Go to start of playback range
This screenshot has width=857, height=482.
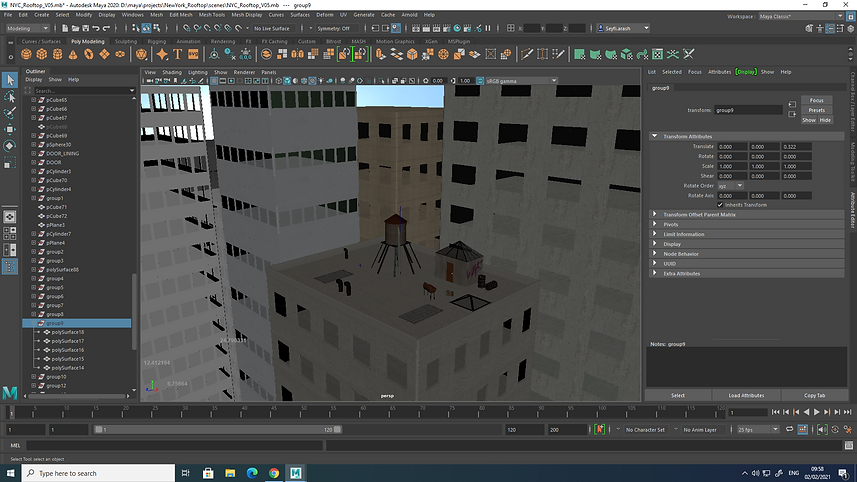click(776, 412)
